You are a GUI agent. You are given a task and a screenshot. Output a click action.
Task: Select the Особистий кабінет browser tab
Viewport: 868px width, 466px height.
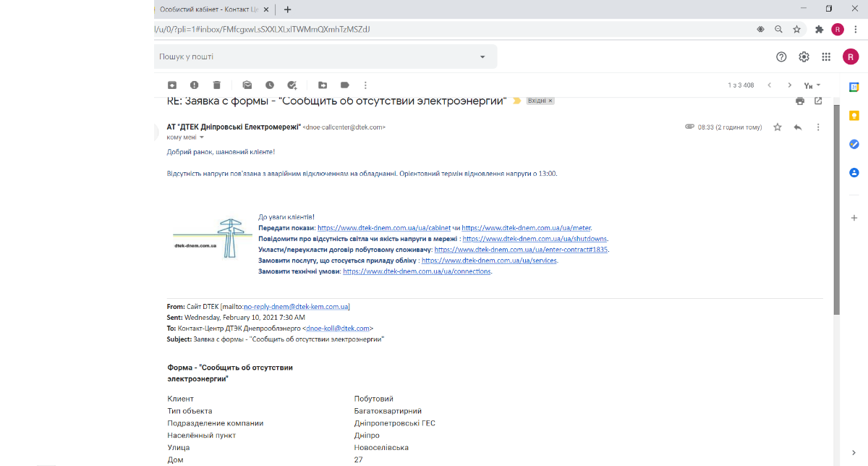pos(208,9)
